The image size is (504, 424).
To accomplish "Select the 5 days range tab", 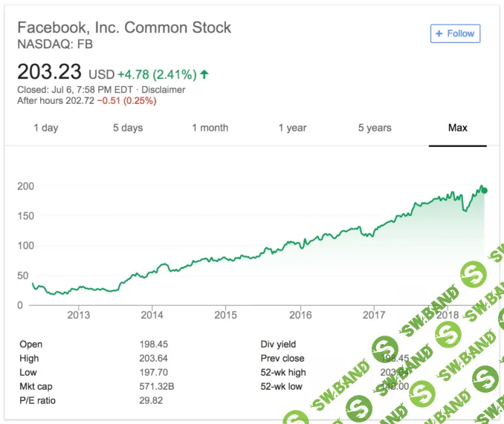I will pos(128,128).
